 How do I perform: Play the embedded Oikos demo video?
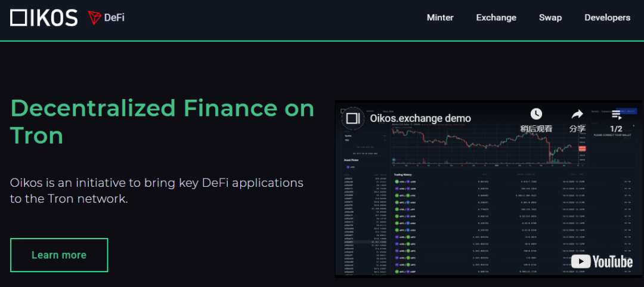pos(488,189)
